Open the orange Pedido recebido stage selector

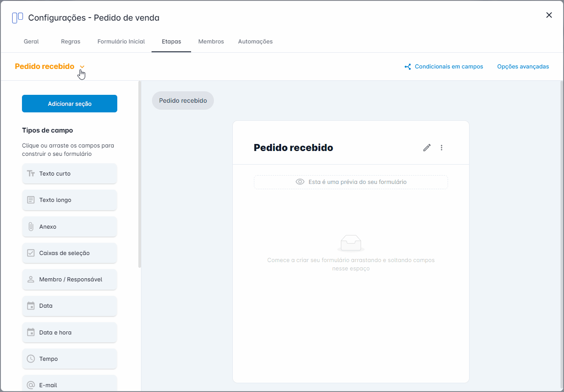(x=50, y=67)
